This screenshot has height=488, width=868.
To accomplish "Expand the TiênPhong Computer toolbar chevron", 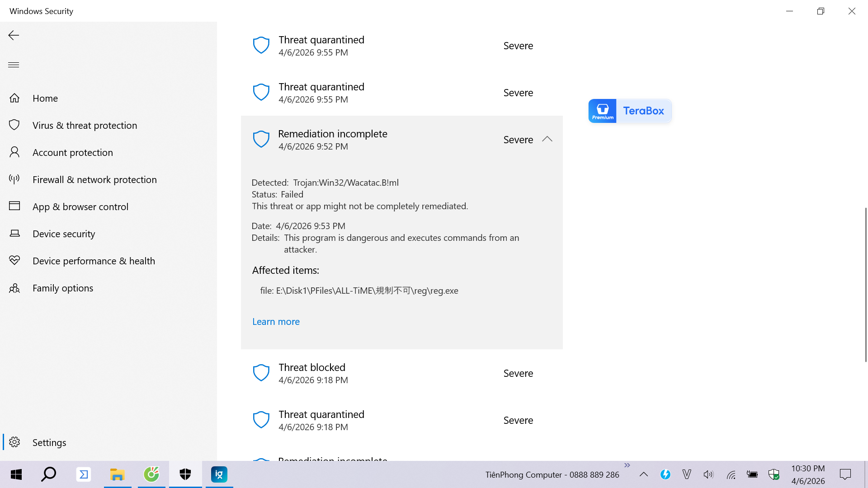I will pyautogui.click(x=627, y=465).
